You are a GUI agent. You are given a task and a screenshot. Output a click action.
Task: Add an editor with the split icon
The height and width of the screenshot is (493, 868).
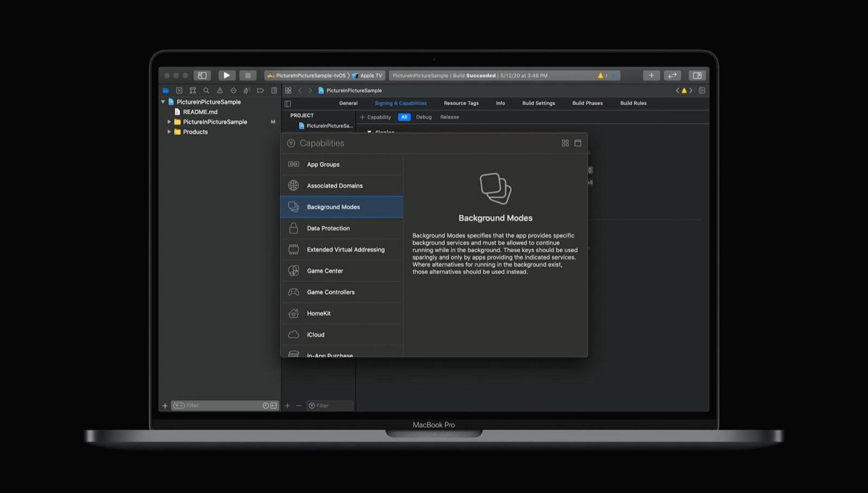pos(702,91)
